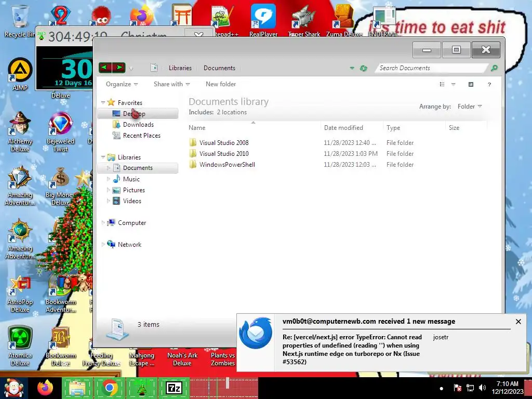Open RealPlayer desktop shortcut
Screen dimensions: 532x399
[x=263, y=21]
